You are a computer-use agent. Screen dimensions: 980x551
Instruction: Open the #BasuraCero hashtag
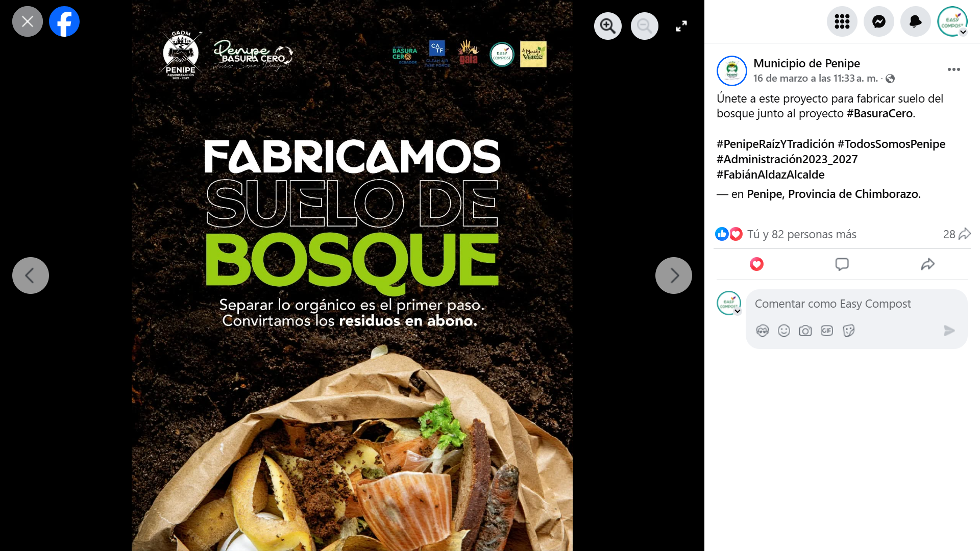point(879,113)
